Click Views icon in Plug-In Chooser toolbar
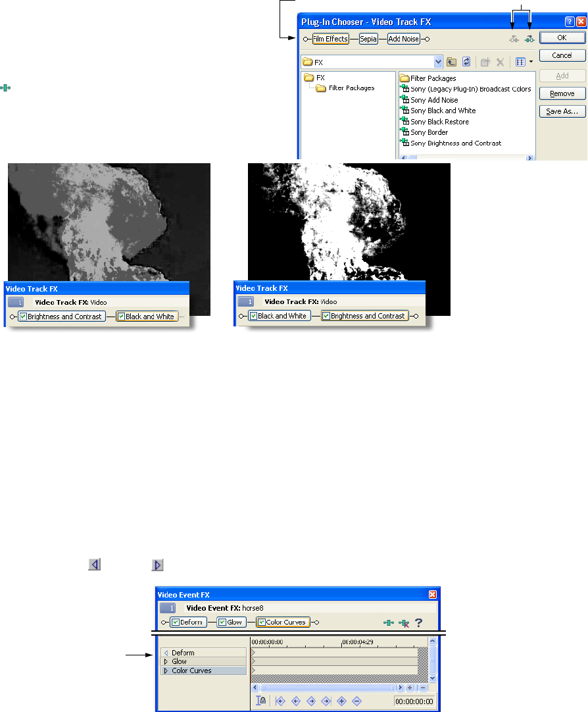The image size is (588, 712). tap(520, 63)
